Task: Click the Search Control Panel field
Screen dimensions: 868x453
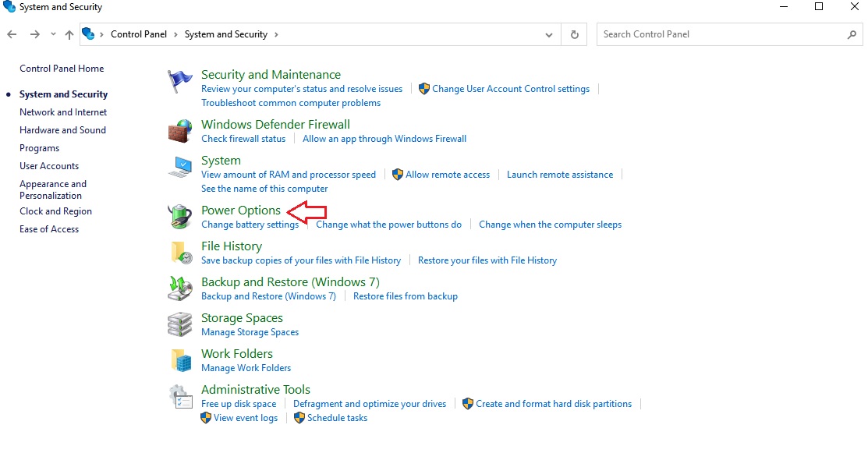Action: [730, 34]
